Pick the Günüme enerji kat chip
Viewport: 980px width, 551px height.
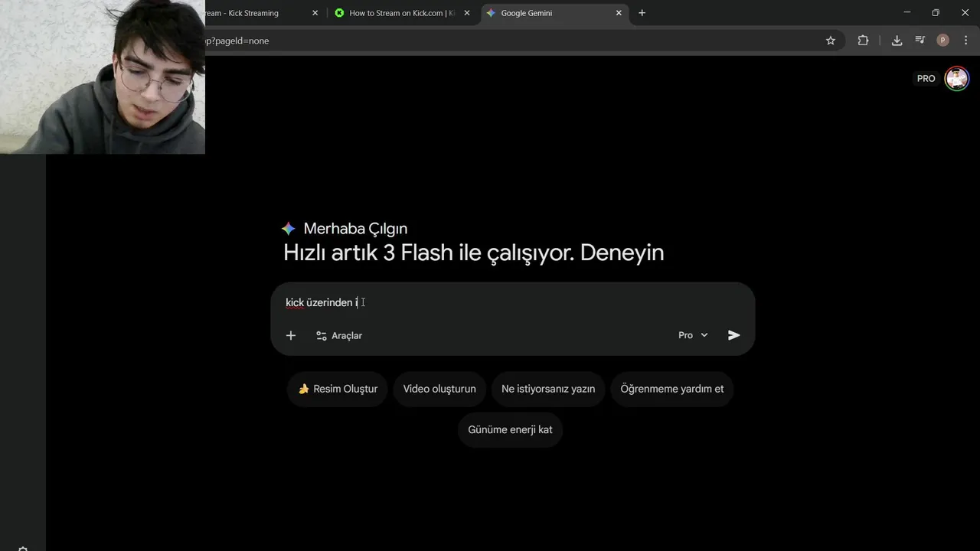coord(510,429)
